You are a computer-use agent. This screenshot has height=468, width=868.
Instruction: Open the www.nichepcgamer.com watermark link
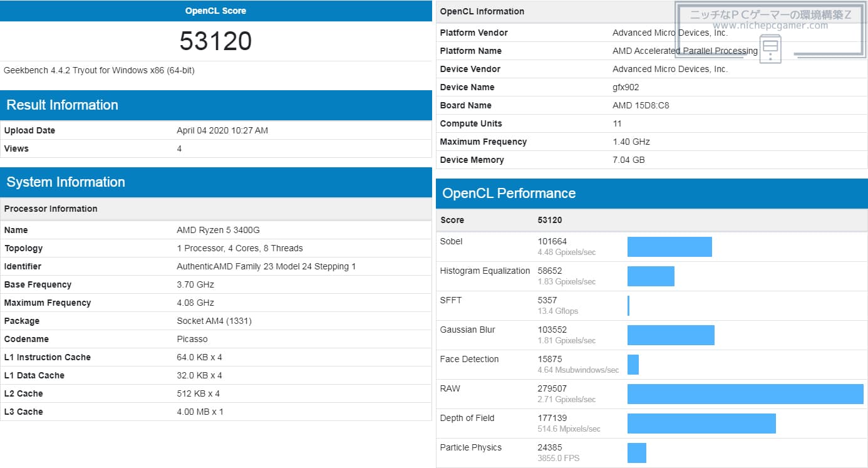770,26
